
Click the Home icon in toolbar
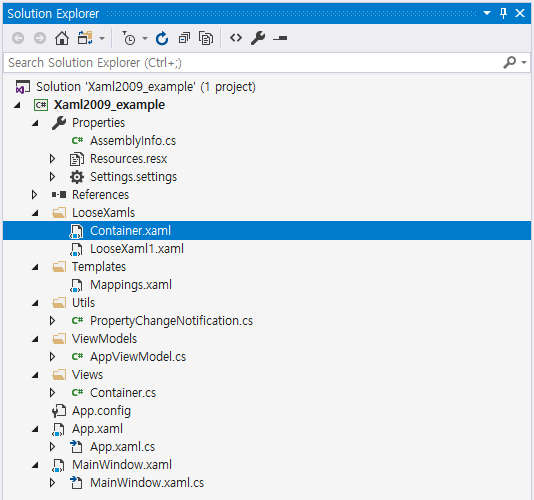[x=62, y=38]
